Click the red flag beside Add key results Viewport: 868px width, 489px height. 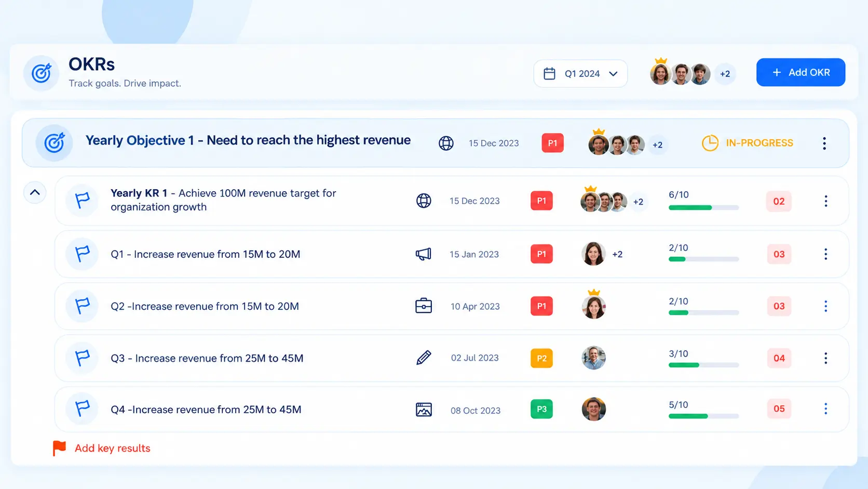59,448
